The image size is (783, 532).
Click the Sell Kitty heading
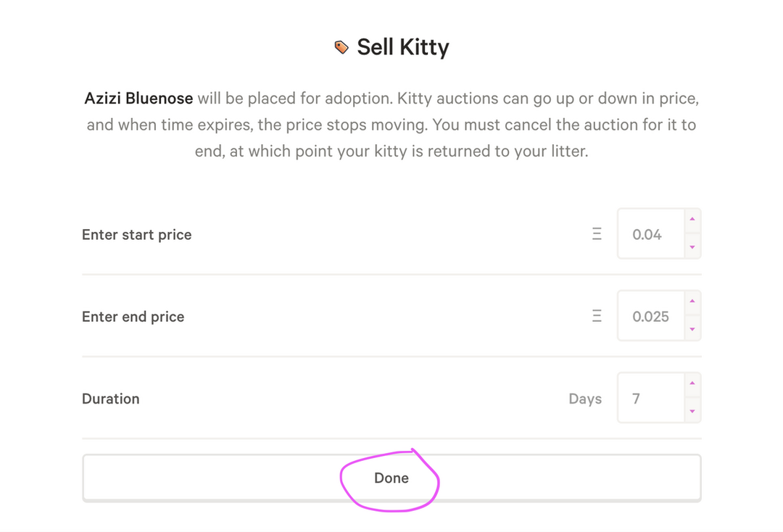(403, 47)
